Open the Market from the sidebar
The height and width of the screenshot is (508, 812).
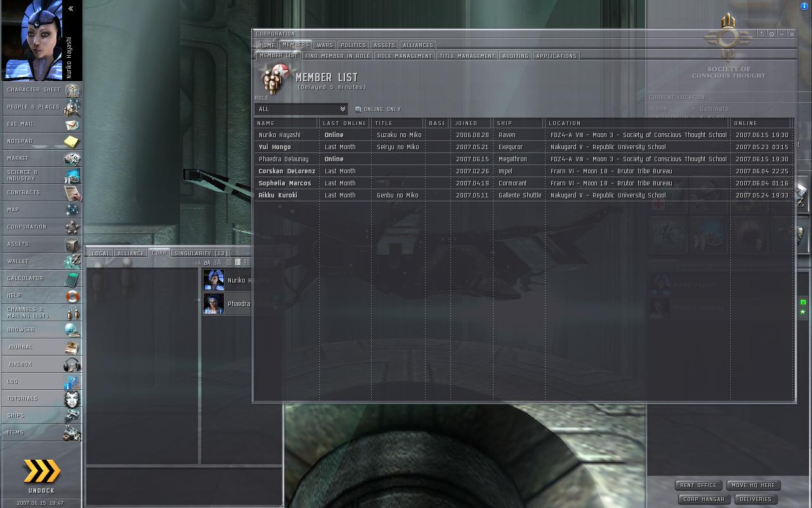point(41,158)
